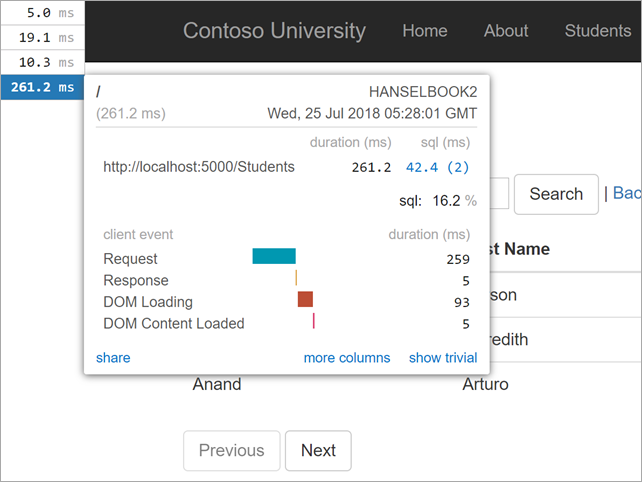Screen dimensions: 642x482
Task: Click the DOM Loading value 93
Action: coord(461,302)
